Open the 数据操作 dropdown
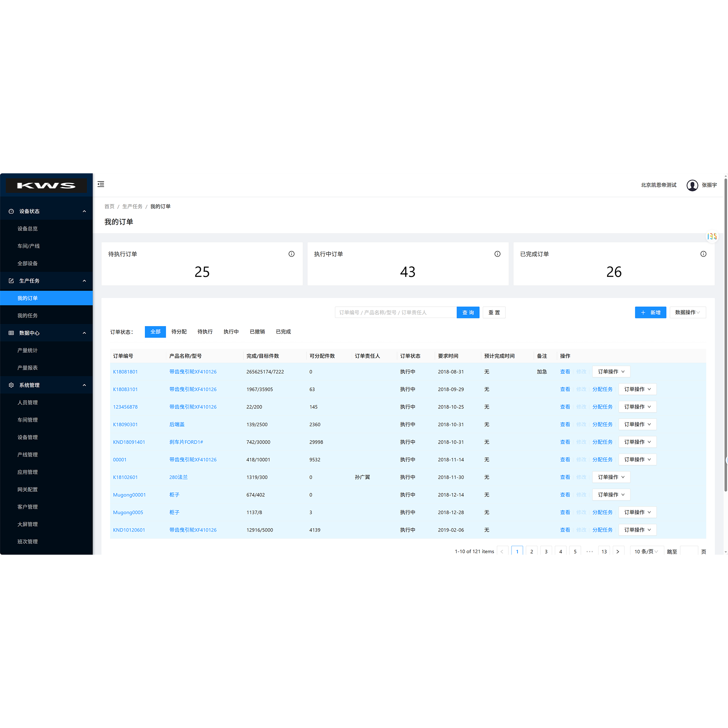Screen dimensions: 728x728 (x=687, y=312)
